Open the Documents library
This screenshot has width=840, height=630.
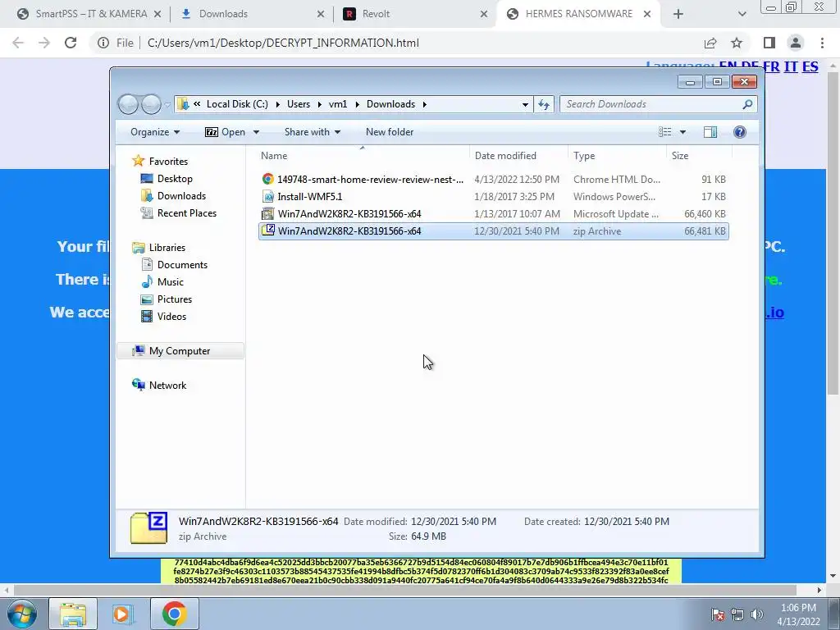tap(182, 265)
